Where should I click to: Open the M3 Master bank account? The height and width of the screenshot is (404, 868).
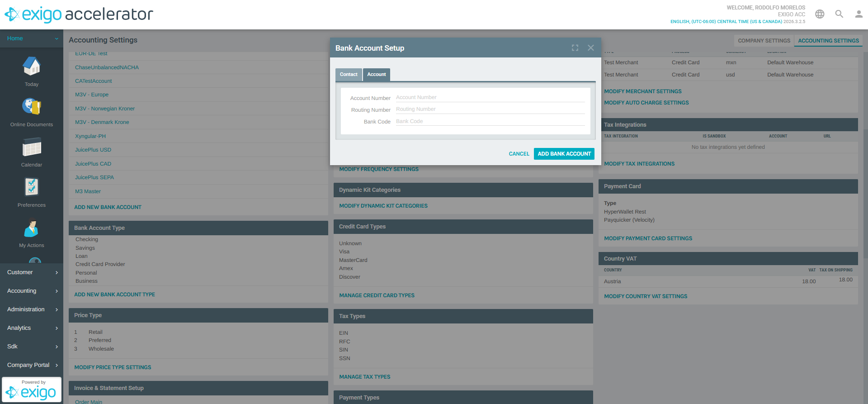(88, 191)
